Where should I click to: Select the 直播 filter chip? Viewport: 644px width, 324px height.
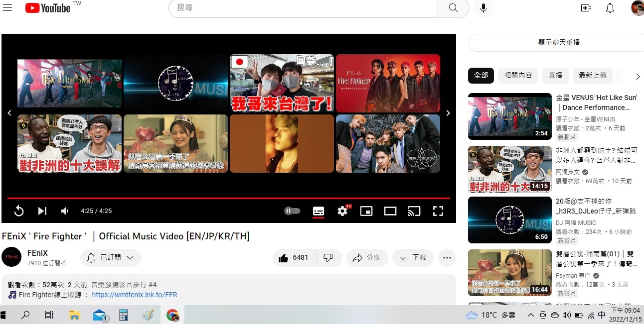click(556, 75)
